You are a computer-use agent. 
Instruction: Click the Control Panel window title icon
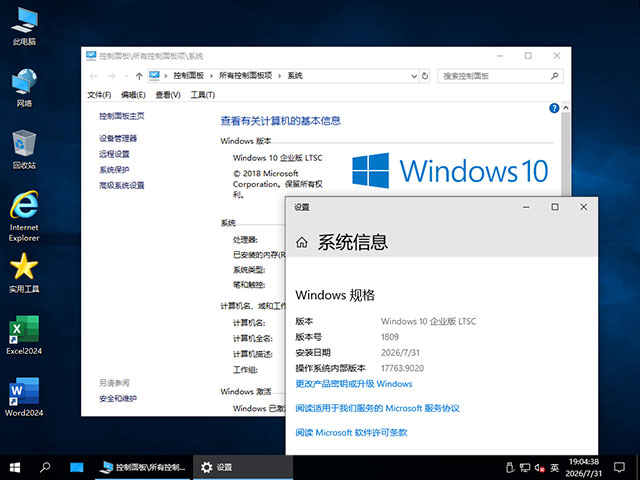[x=91, y=56]
